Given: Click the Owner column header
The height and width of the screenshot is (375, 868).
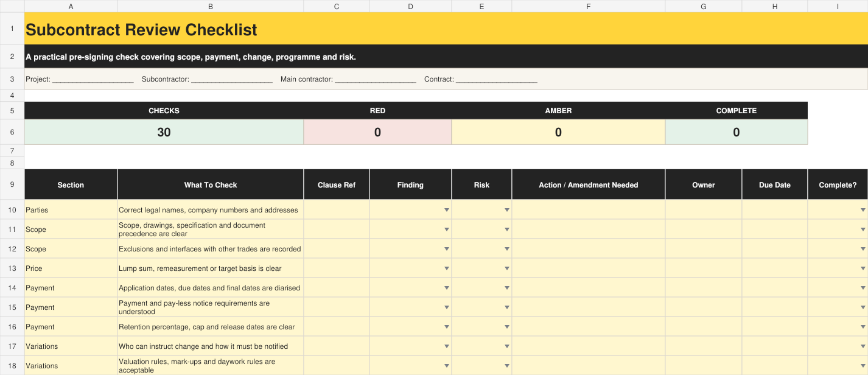Looking at the screenshot, I should (x=704, y=184).
